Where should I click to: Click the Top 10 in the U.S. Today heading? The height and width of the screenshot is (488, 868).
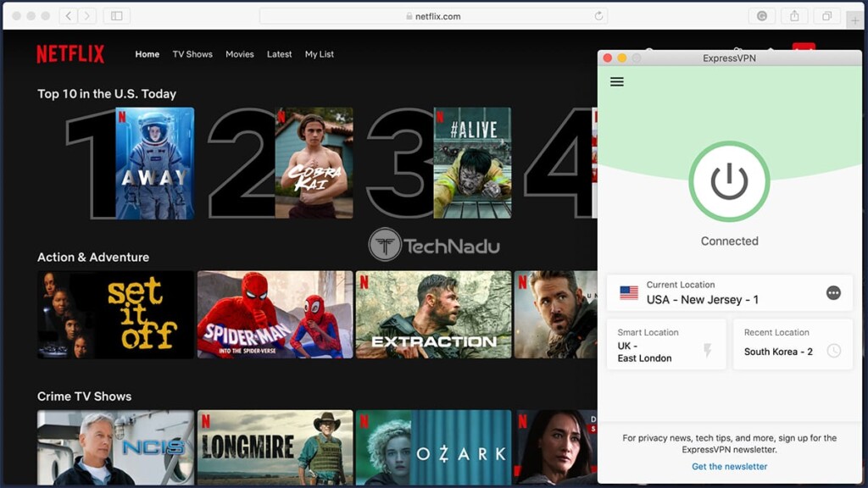107,94
